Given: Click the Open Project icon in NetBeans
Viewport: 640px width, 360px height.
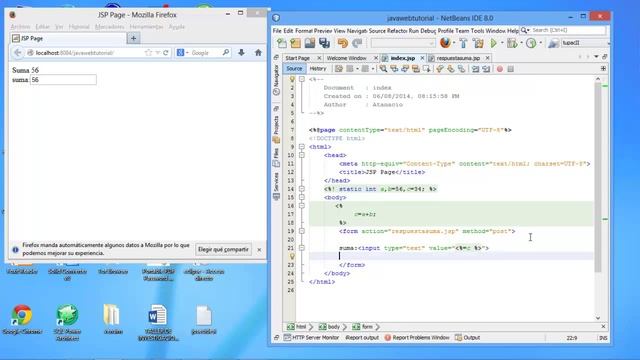Looking at the screenshot, I should [x=310, y=43].
